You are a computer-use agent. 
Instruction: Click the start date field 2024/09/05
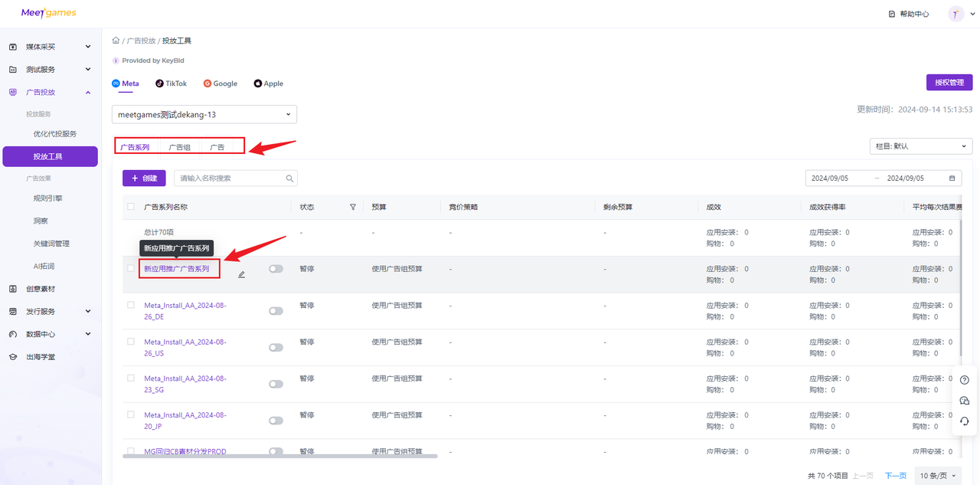coord(830,179)
